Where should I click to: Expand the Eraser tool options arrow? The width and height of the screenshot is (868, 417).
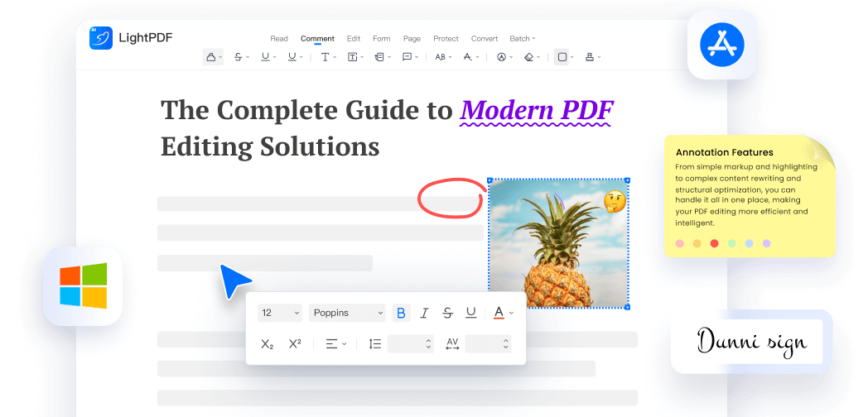tap(538, 58)
